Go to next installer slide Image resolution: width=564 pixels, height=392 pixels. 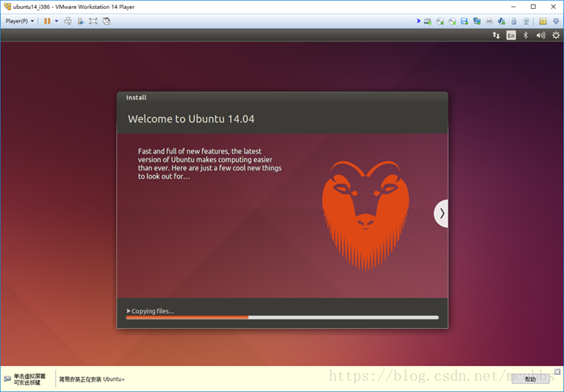441,213
